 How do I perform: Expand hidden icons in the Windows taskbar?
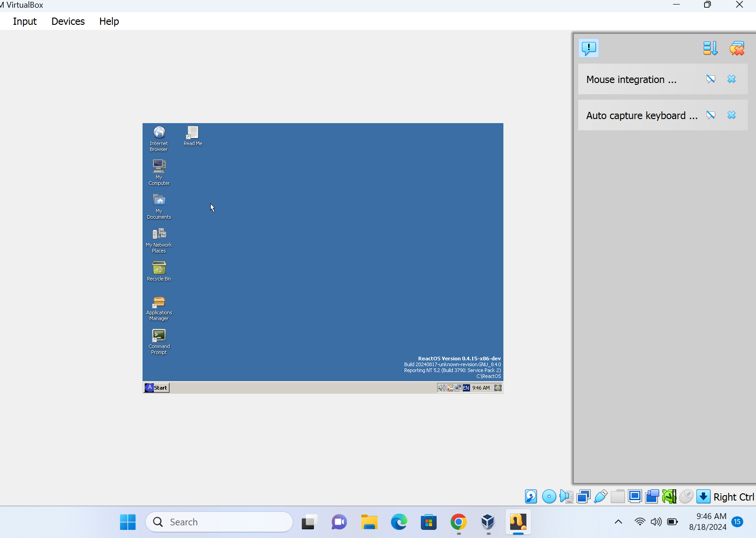pos(618,522)
